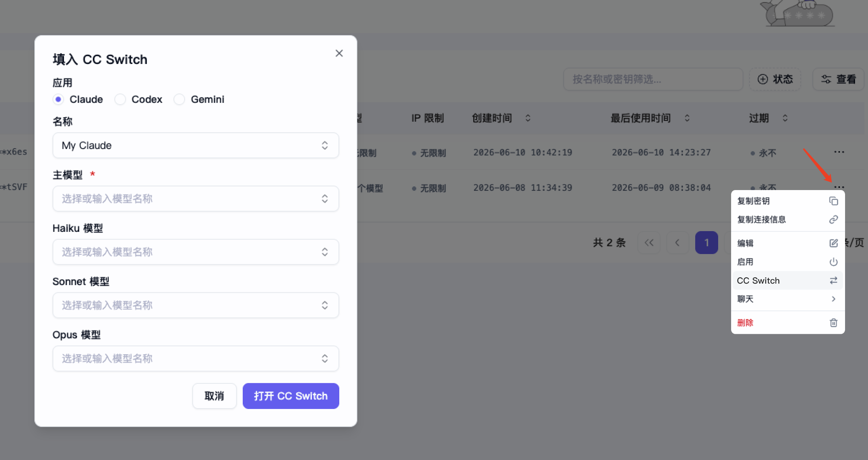The image size is (868, 460).
Task: Sort by 最后使用时间 column arrows
Action: coord(687,118)
